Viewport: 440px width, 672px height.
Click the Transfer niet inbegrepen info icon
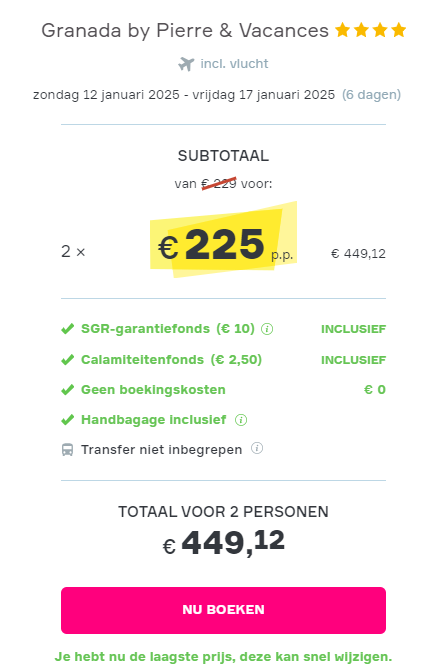[x=257, y=448]
